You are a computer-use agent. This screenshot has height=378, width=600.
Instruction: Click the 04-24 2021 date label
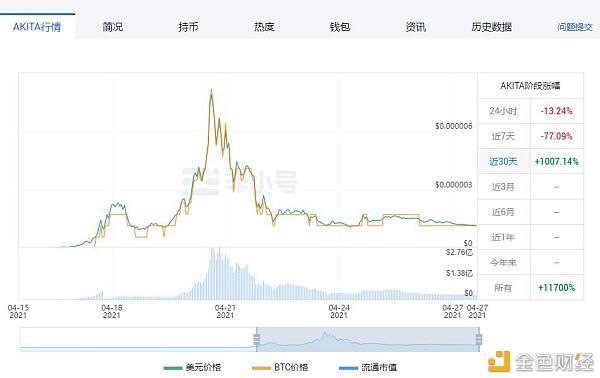[339, 311]
